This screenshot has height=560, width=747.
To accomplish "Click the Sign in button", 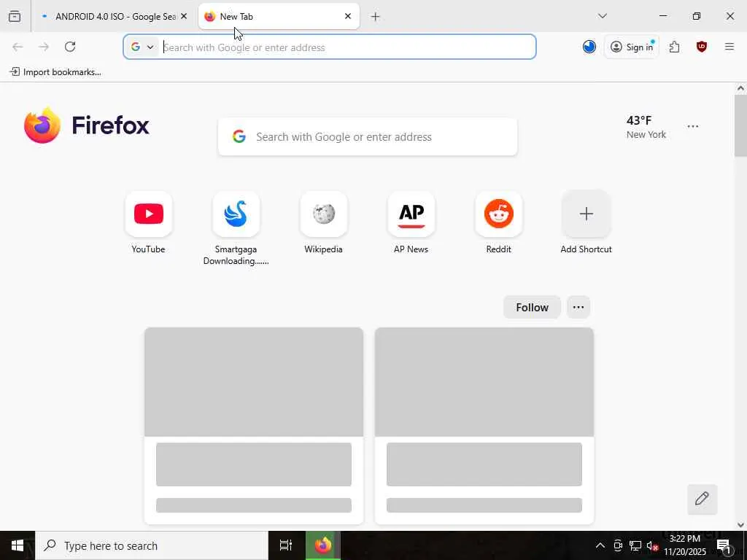I will (632, 47).
